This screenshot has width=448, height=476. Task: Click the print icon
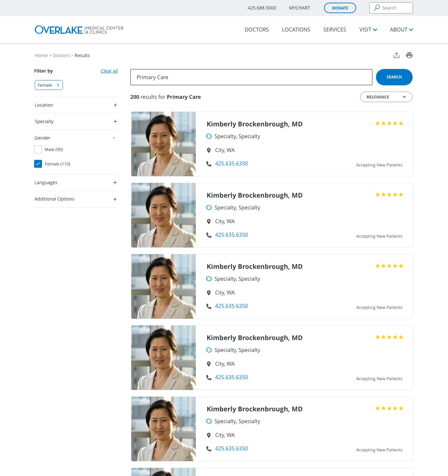409,55
